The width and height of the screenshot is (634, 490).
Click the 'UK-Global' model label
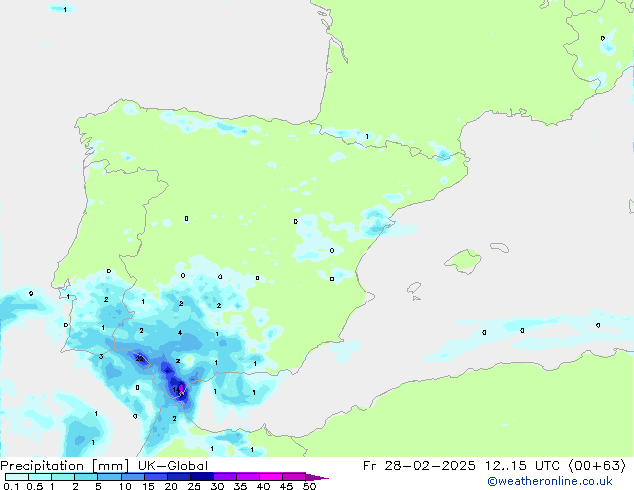point(173,466)
